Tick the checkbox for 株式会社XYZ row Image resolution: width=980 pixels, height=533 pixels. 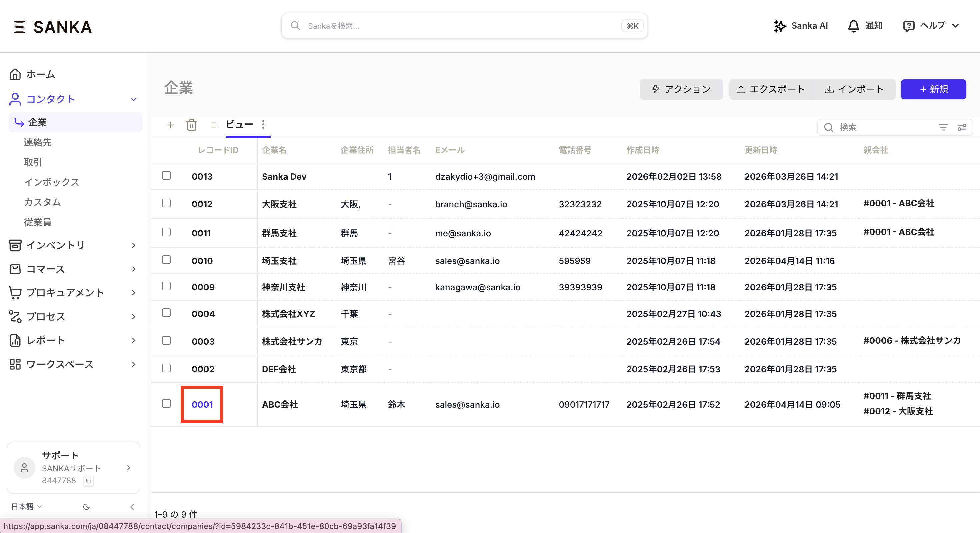(x=166, y=313)
